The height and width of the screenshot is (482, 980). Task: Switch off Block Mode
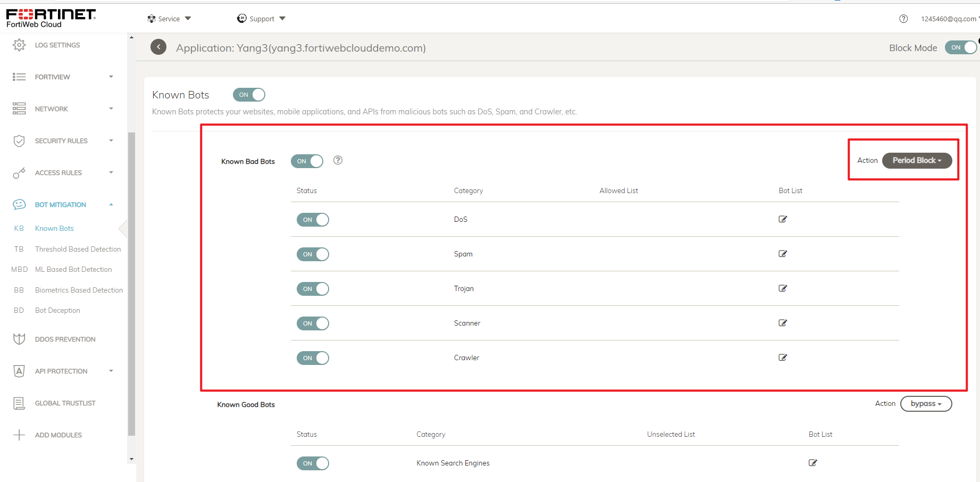[961, 47]
